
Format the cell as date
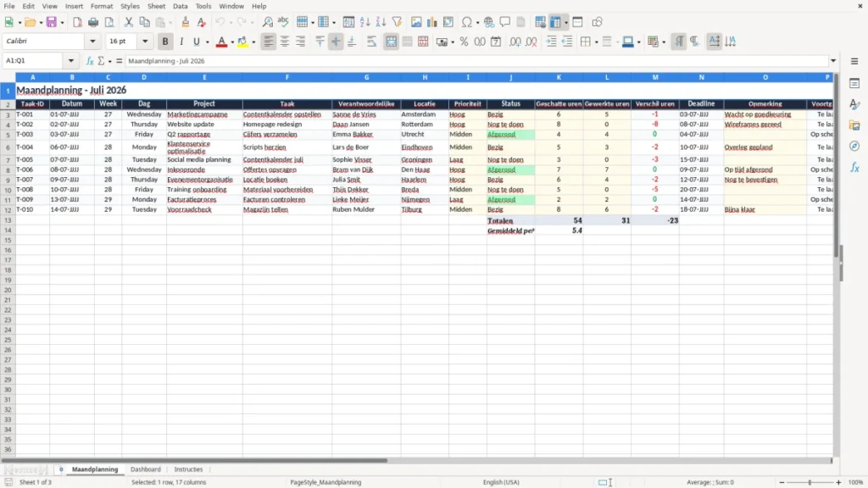(x=496, y=42)
